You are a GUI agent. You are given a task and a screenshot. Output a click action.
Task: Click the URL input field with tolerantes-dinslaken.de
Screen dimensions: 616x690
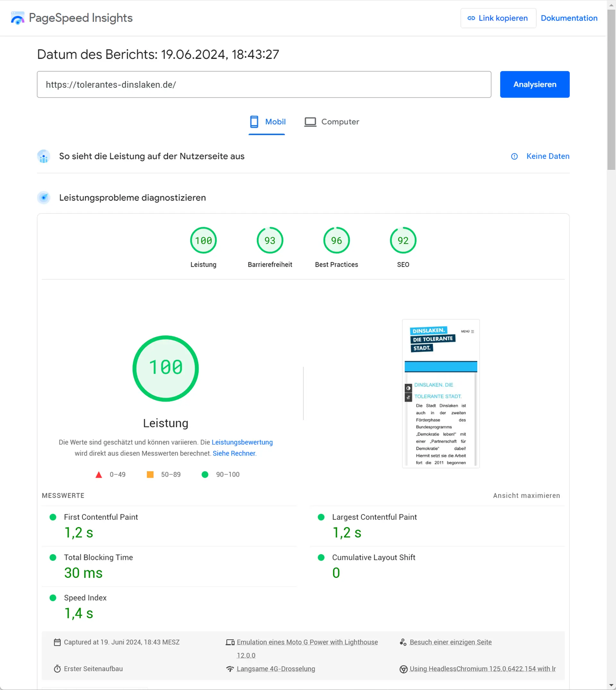(264, 84)
